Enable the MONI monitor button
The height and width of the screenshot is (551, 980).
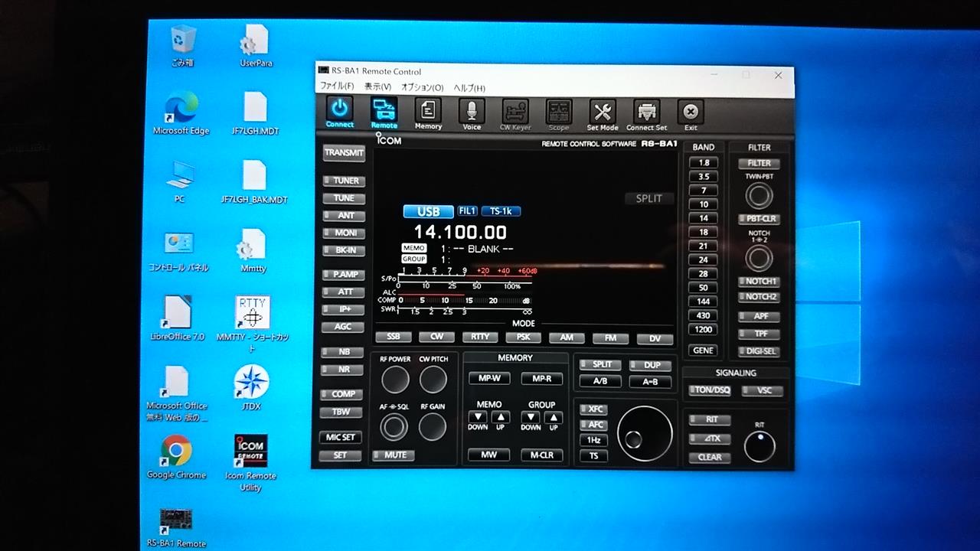click(x=345, y=233)
